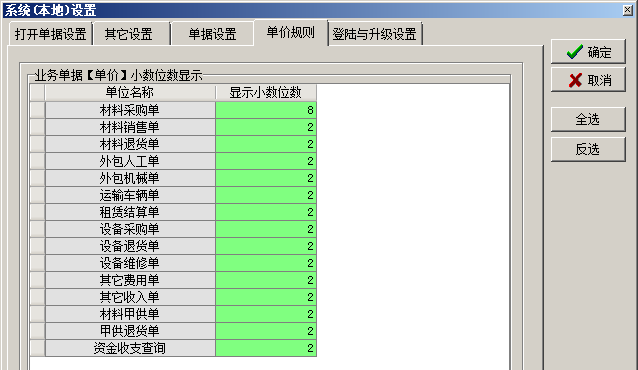Edit decimal places cell for 资金收支查询
This screenshot has width=638, height=370.
[x=266, y=348]
